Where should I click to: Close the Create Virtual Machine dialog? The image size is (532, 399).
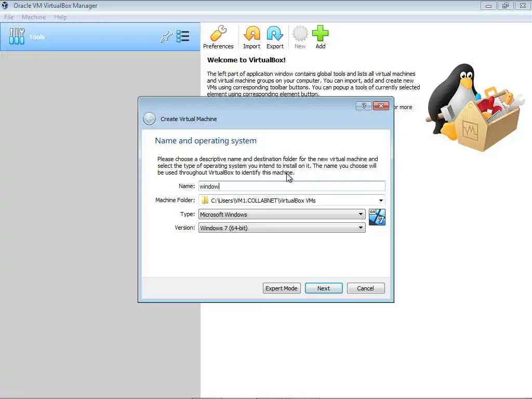pyautogui.click(x=381, y=106)
